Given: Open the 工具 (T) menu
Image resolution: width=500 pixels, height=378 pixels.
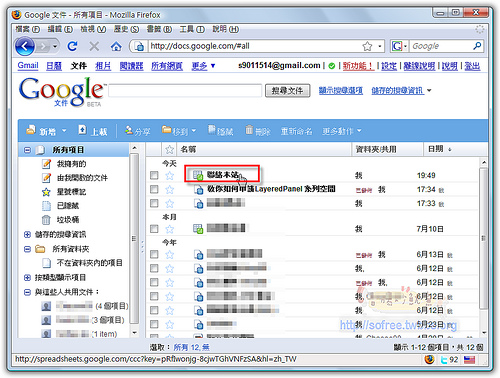Looking at the screenshot, I should tap(192, 29).
